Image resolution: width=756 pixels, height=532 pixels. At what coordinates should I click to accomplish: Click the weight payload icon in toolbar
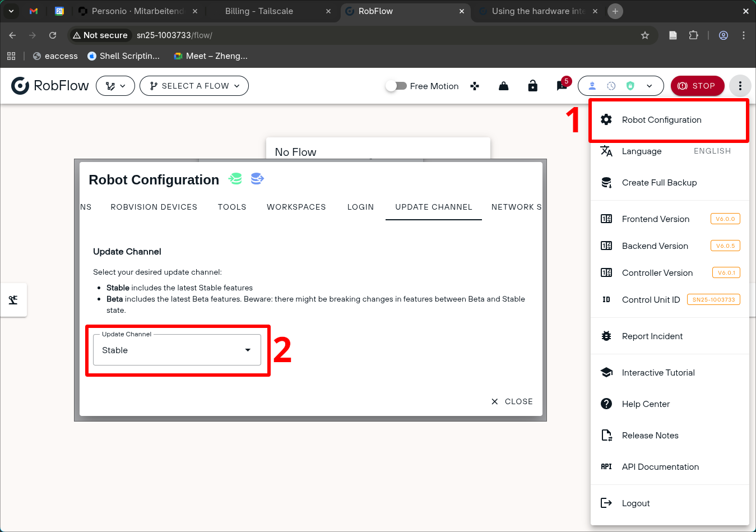503,86
